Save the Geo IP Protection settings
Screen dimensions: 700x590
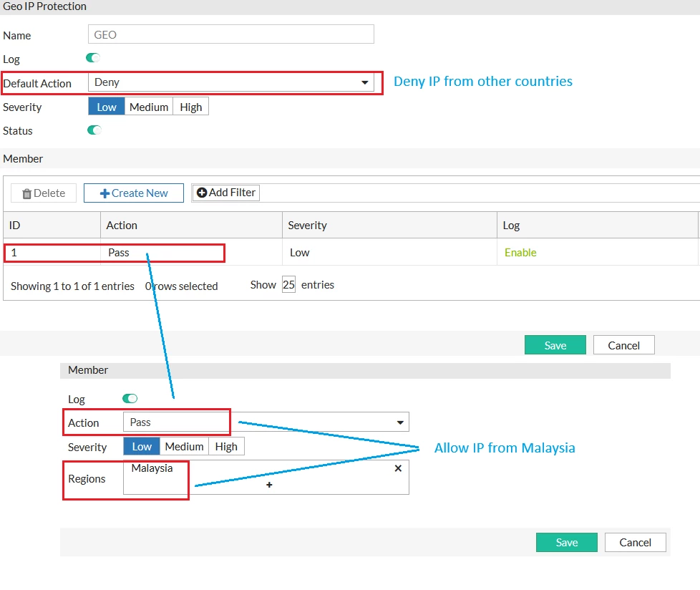point(555,345)
